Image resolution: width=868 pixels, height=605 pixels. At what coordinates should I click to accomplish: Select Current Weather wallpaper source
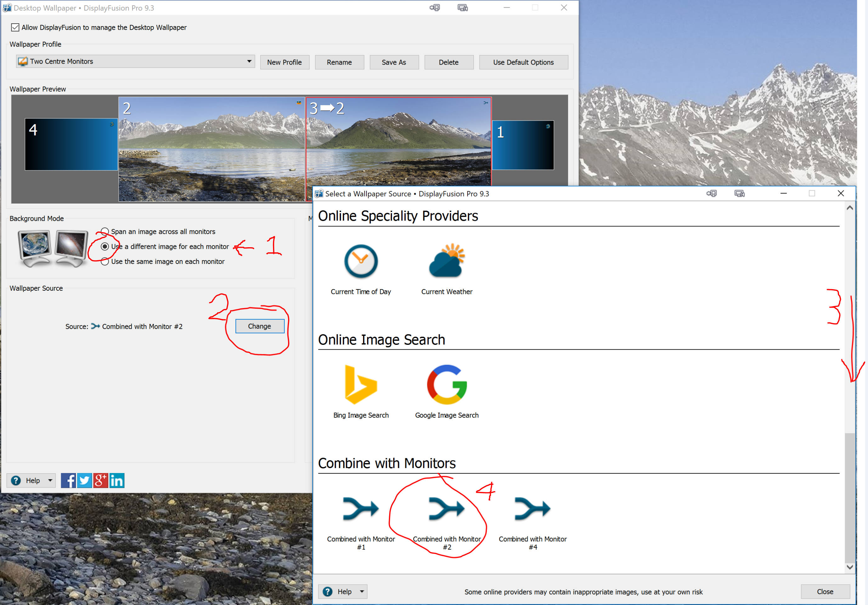click(446, 262)
